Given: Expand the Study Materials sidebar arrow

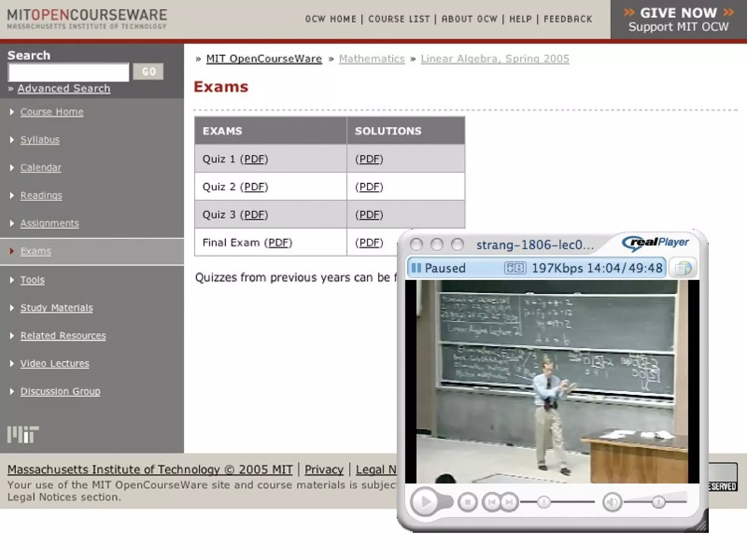Looking at the screenshot, I should [x=12, y=308].
